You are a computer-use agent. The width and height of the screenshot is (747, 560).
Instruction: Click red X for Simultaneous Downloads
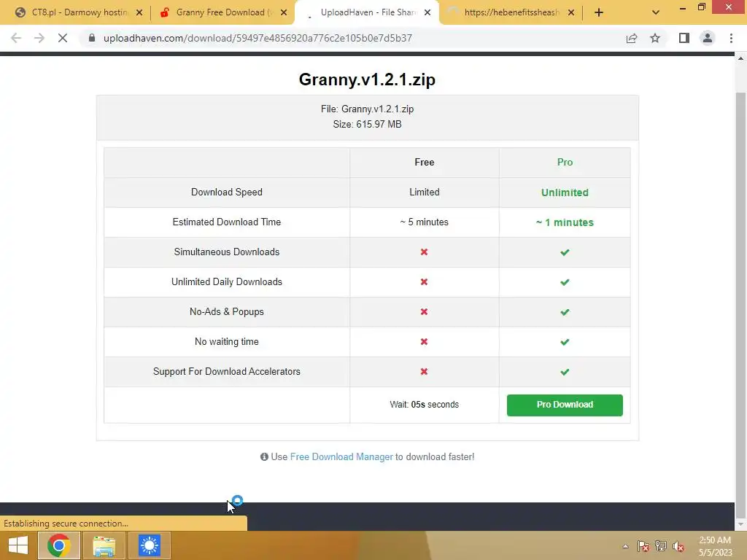[424, 252]
